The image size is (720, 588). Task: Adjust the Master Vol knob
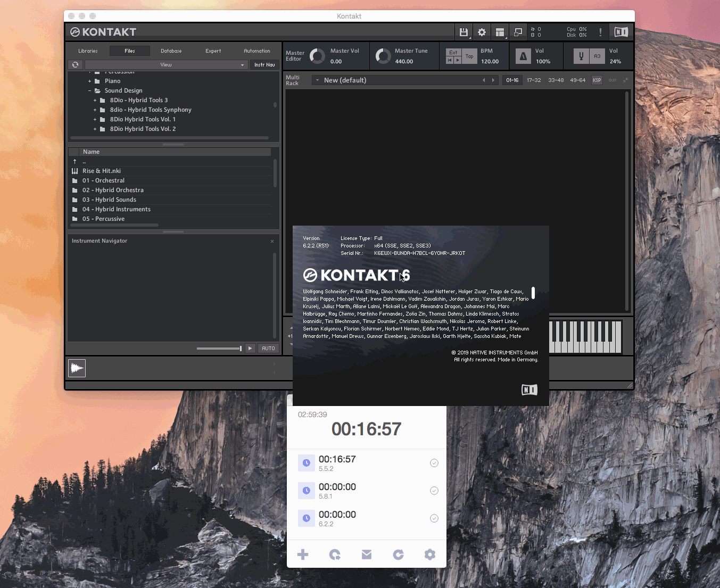317,56
